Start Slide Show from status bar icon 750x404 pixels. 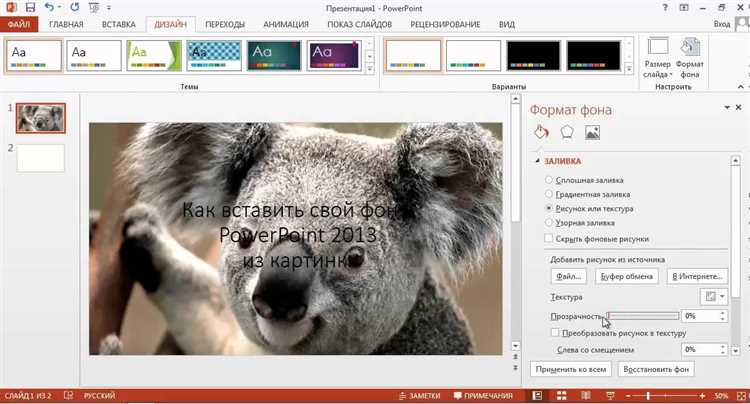click(610, 396)
